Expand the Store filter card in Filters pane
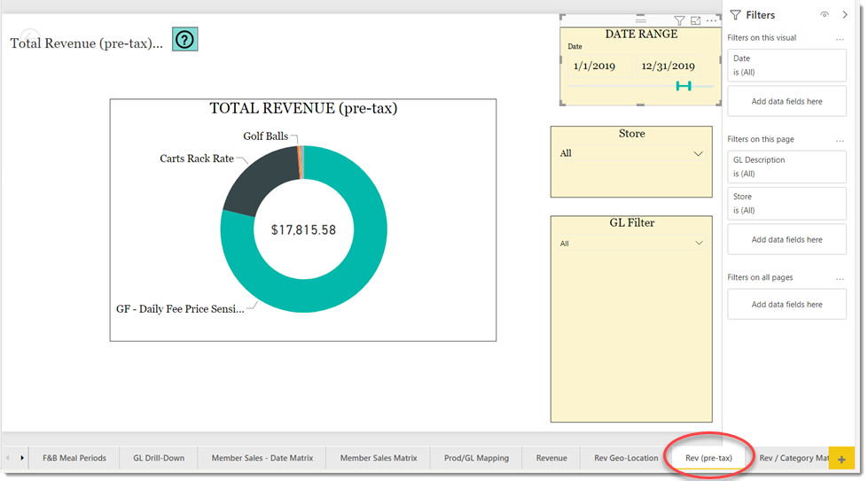868x481 pixels. pos(786,204)
